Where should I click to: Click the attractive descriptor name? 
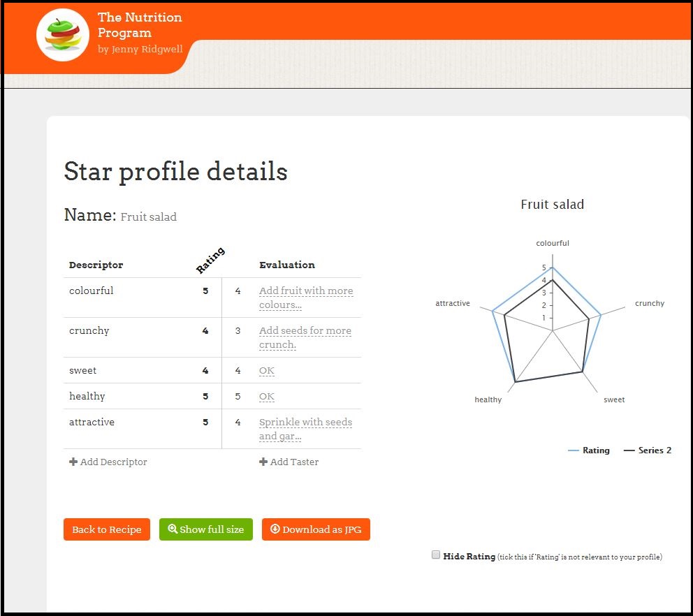click(92, 422)
